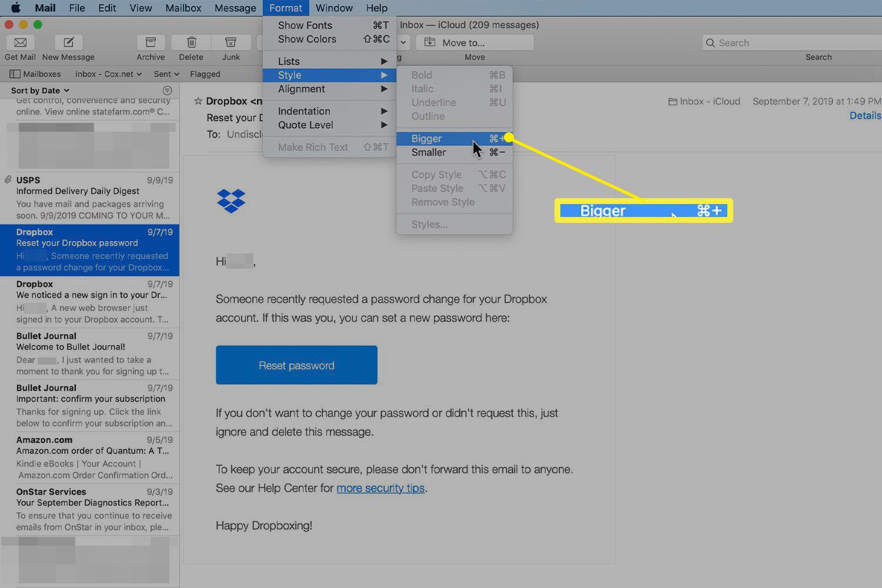Click the Delete trash icon
Viewport: 882px width, 588px height.
[x=191, y=42]
